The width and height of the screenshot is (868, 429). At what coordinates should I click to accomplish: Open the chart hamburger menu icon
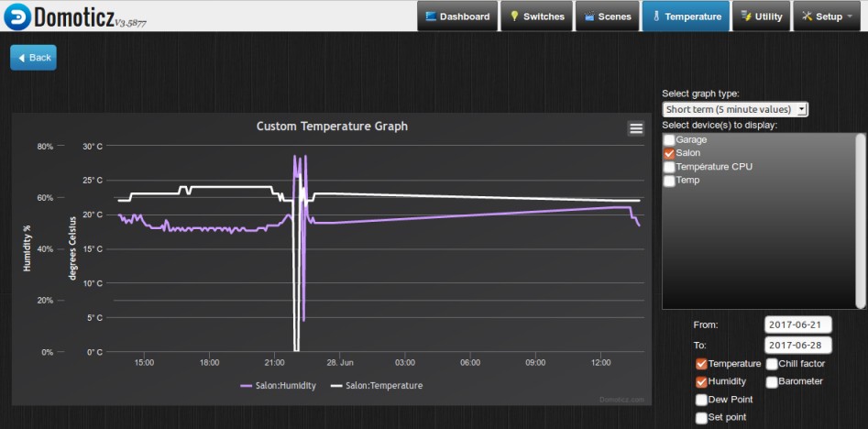pos(636,128)
